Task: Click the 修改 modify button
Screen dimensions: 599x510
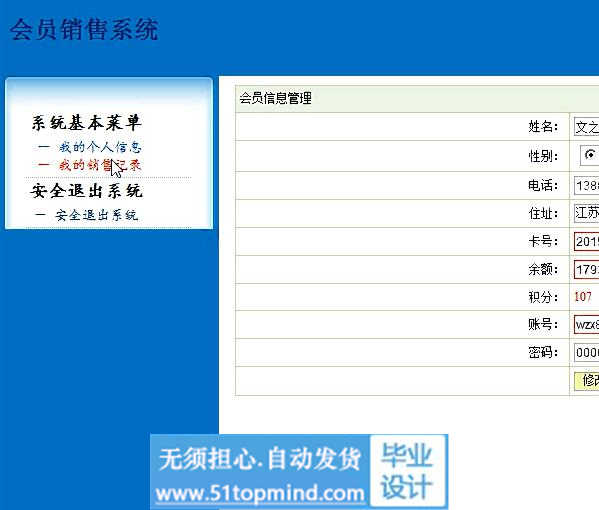Action: point(587,381)
